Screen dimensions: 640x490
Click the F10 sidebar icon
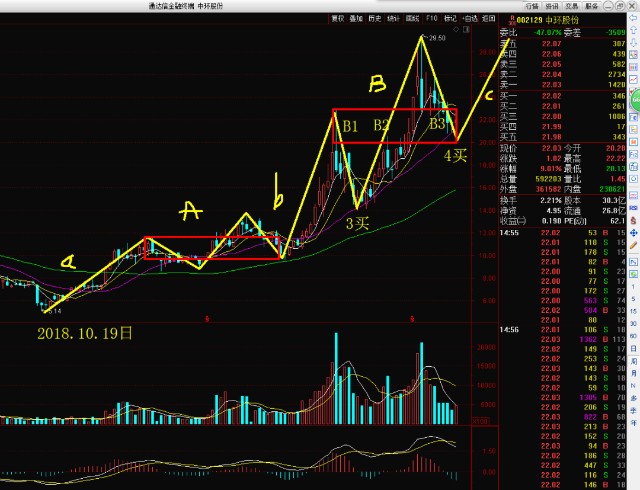633,154
